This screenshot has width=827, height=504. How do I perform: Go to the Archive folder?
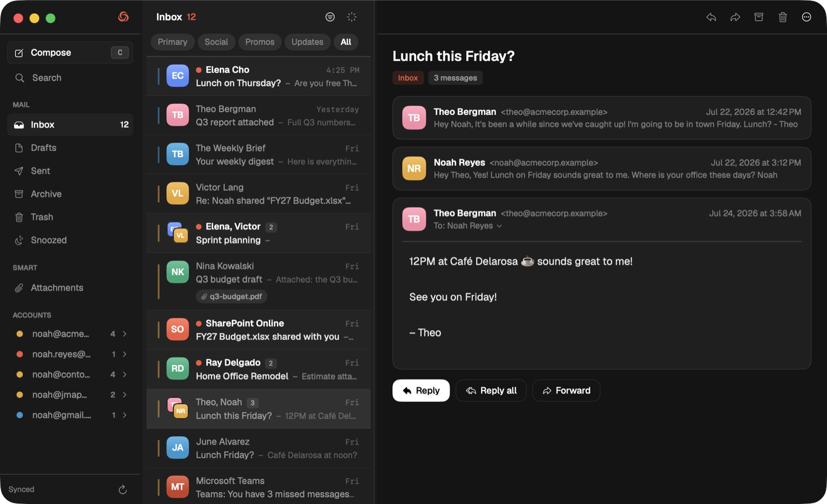[x=70, y=194]
